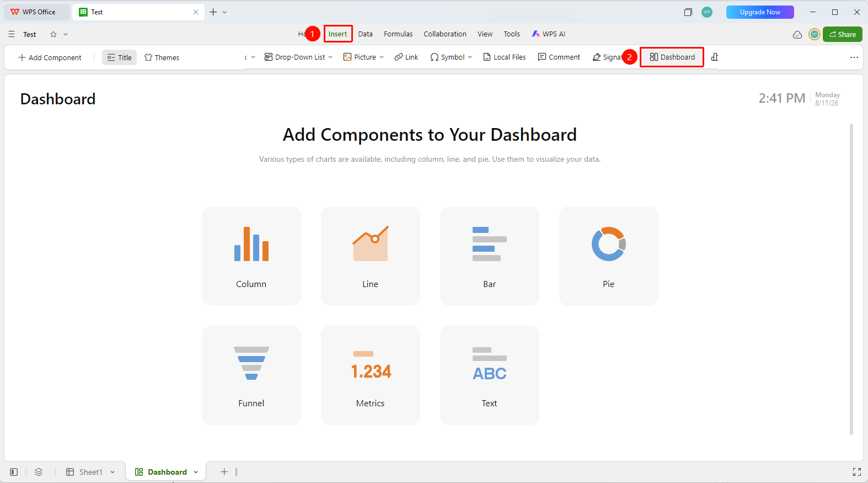Viewport: 868px width, 483px height.
Task: Open the Collaboration ribbon tab
Action: click(445, 34)
